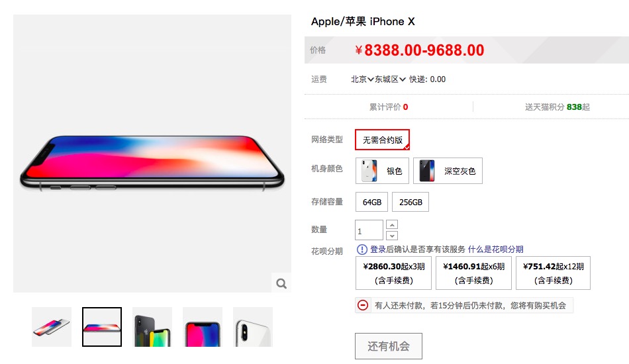Select the 3期 installment plan

(x=393, y=273)
